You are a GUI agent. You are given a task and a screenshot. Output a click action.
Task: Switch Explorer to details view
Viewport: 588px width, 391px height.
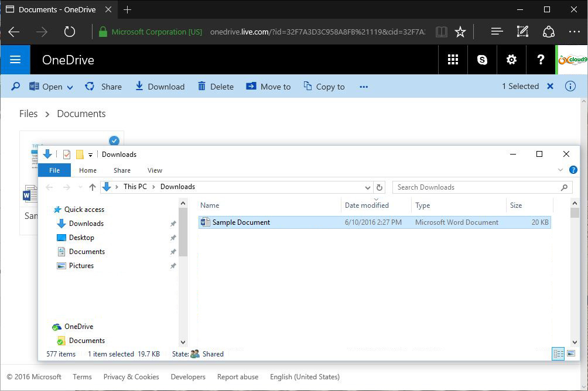pos(558,354)
